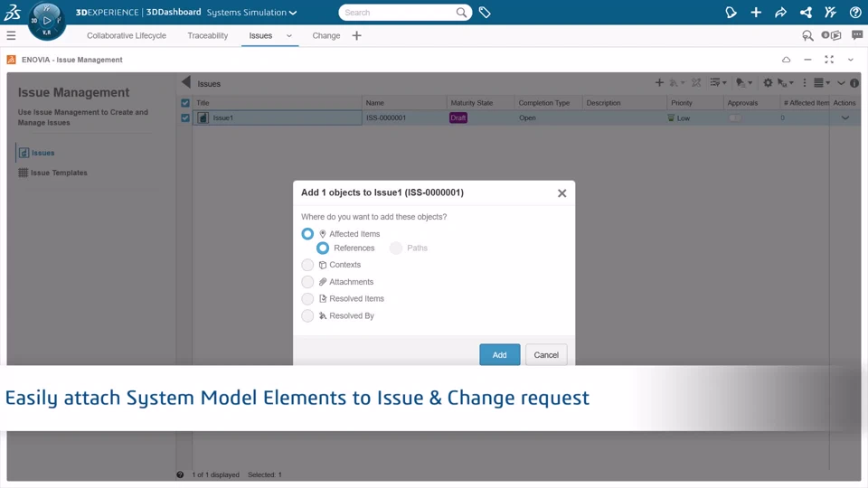Open the notifications icon in the top bar

pos(731,12)
